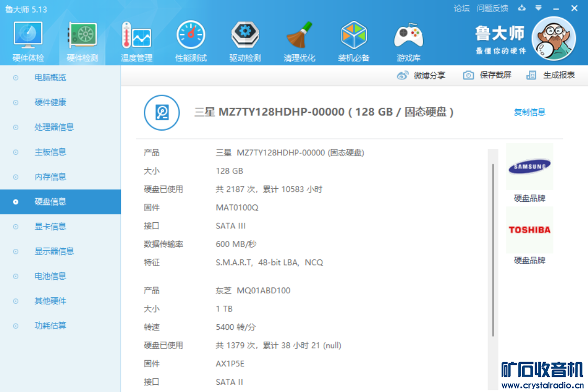This screenshot has height=392, width=588.
Task: Open the 清理优化 broom cleanup icon
Action: coord(299,36)
